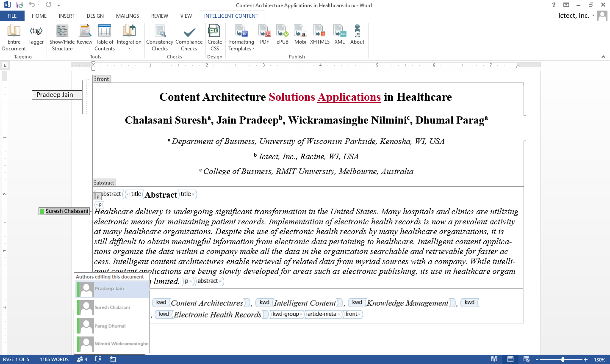Open the FILE tab
Viewport: 610px width, 364px height.
12,16
